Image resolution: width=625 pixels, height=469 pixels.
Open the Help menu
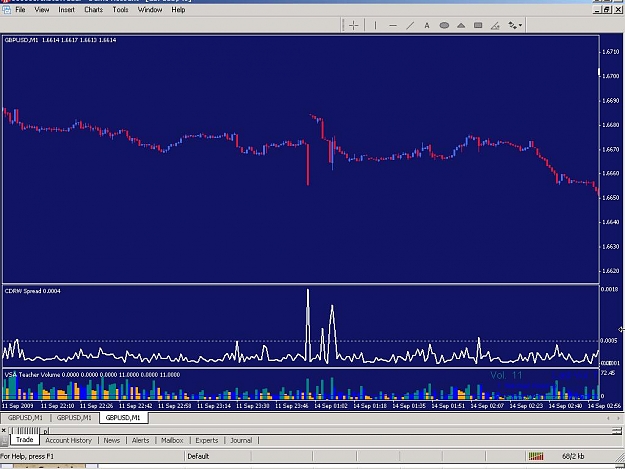coord(178,10)
